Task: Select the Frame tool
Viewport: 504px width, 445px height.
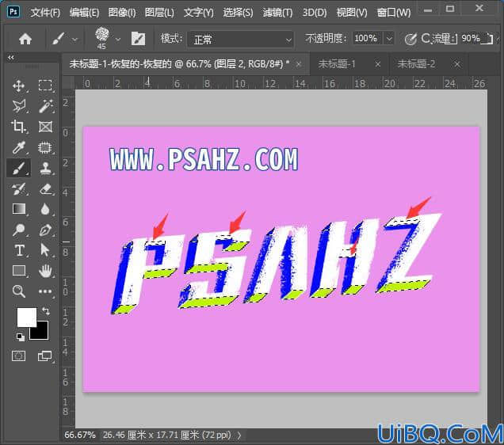Action: coord(45,127)
